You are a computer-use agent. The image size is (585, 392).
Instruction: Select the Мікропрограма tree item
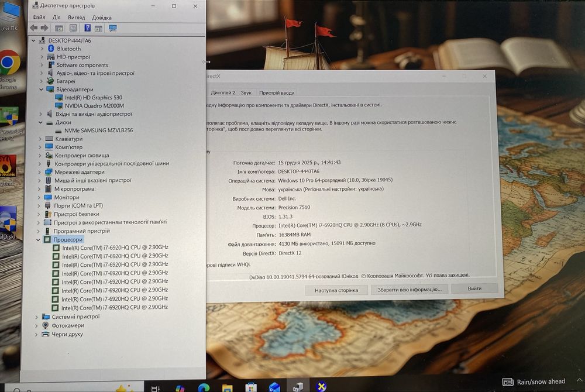[75, 189]
